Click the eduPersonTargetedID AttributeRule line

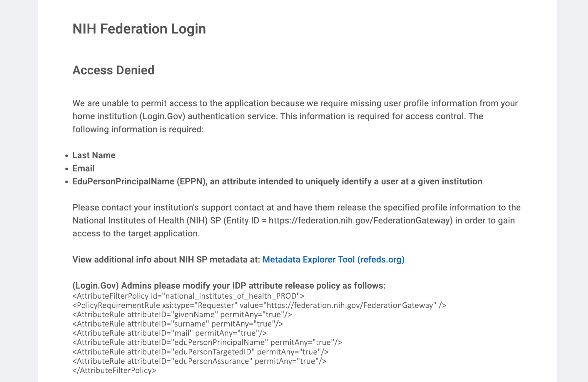200,352
